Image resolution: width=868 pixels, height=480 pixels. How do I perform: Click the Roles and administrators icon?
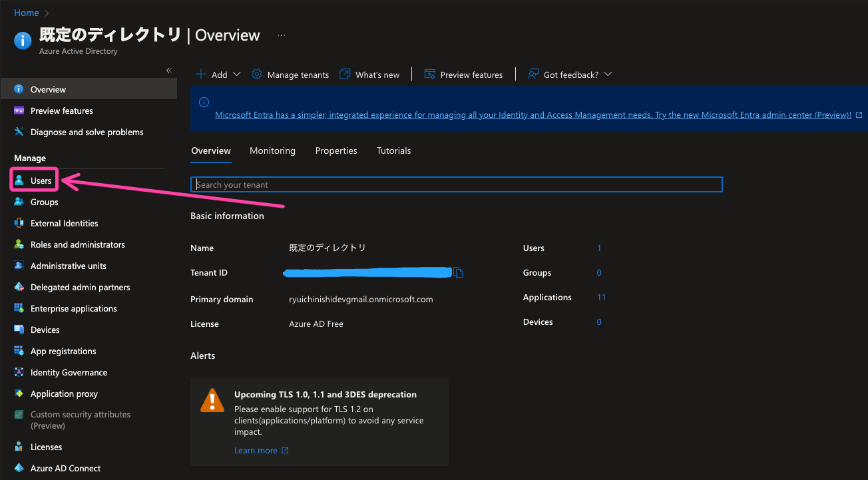(x=19, y=244)
